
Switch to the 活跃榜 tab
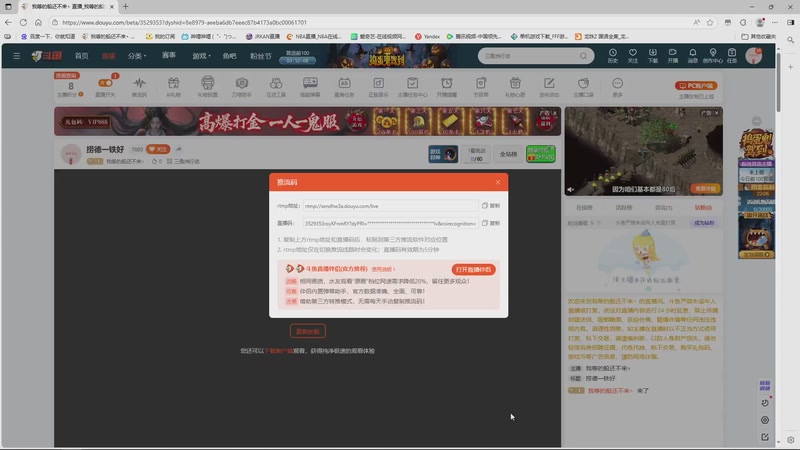tap(623, 208)
